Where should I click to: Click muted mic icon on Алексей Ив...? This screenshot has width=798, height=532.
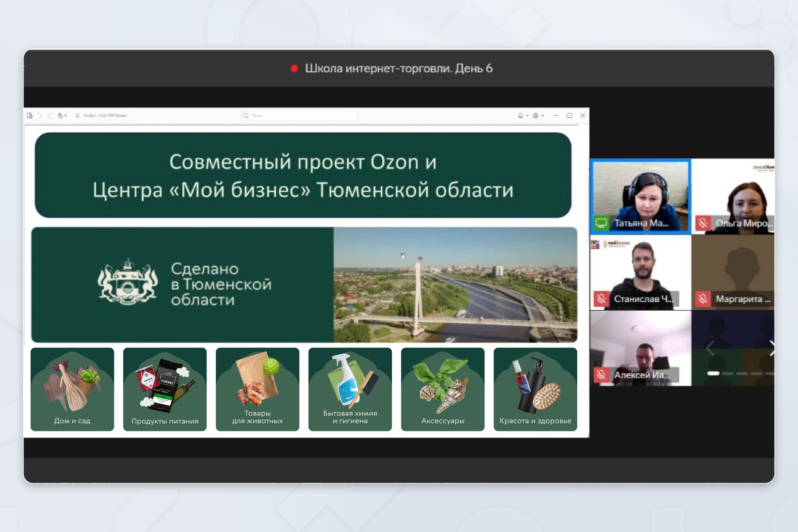601,375
